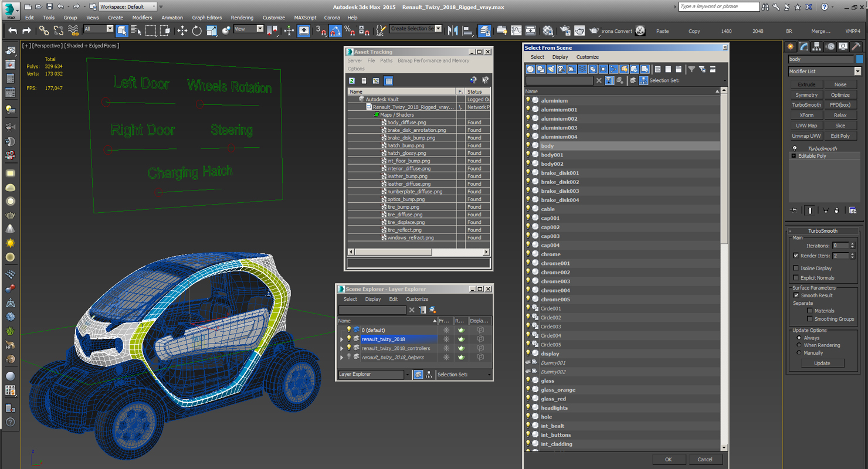Expand the Editable Poly modifier stack entry
The width and height of the screenshot is (868, 469).
(x=794, y=156)
